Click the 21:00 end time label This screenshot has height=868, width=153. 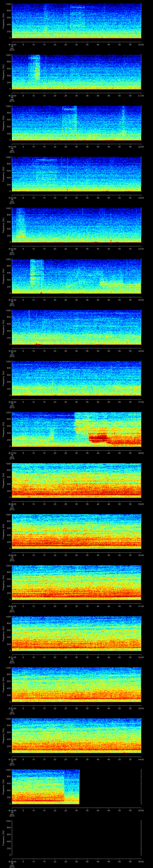click(141, 96)
